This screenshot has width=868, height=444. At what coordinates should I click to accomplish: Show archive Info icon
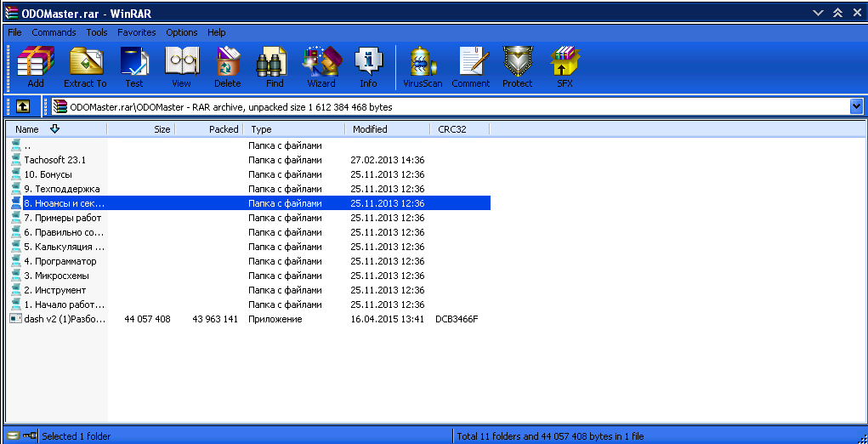368,62
